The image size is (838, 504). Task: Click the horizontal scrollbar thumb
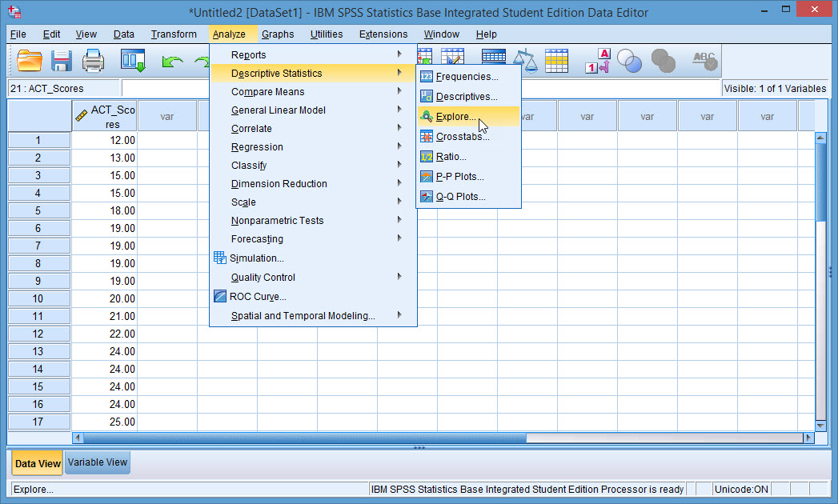pyautogui.click(x=305, y=438)
